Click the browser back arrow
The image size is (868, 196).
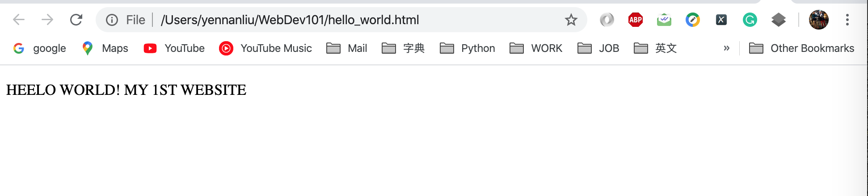coord(19,20)
